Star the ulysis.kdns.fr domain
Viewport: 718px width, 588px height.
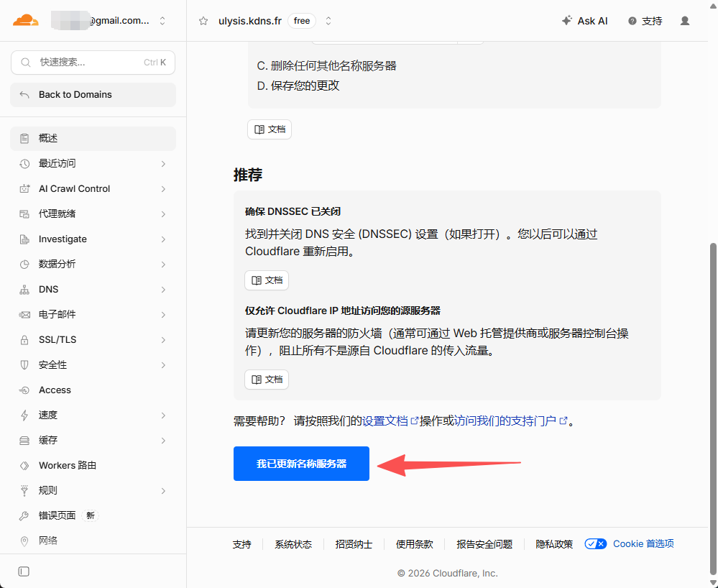(203, 21)
